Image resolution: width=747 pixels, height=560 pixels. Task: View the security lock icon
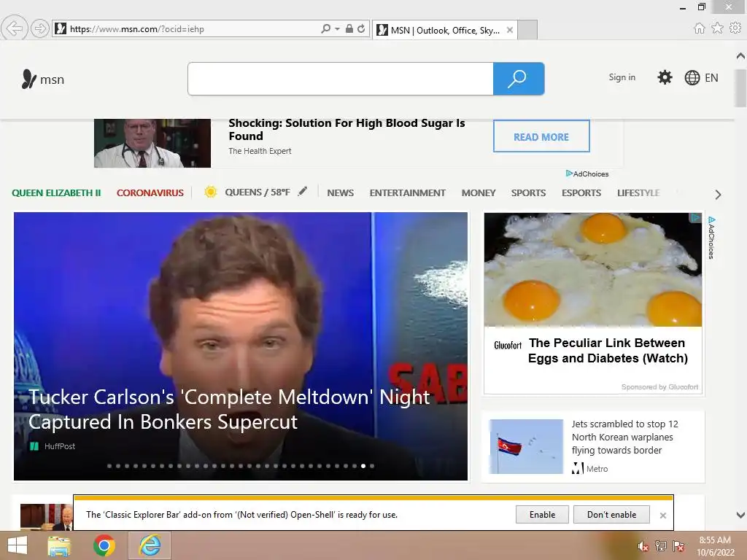[x=349, y=29]
